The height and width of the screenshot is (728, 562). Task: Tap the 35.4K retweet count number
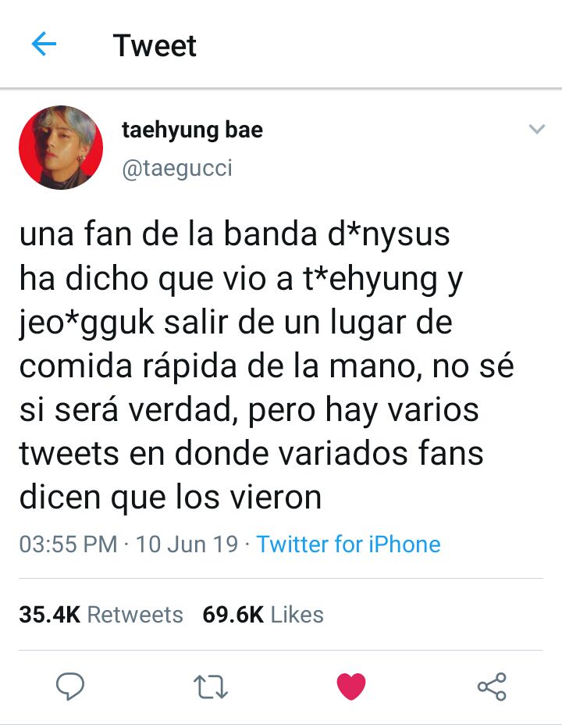point(50,614)
